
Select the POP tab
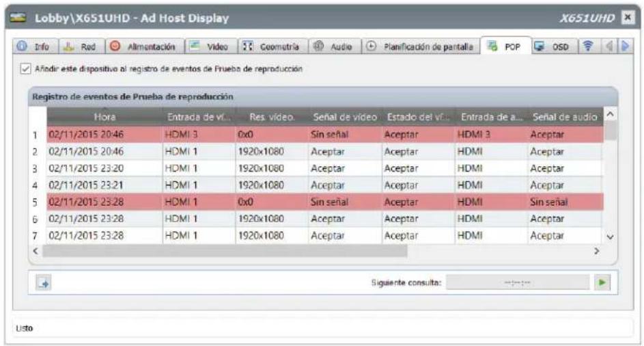point(505,46)
